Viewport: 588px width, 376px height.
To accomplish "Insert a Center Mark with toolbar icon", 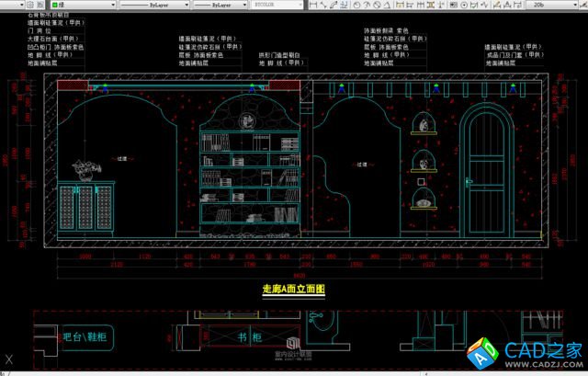I will coord(462,5).
